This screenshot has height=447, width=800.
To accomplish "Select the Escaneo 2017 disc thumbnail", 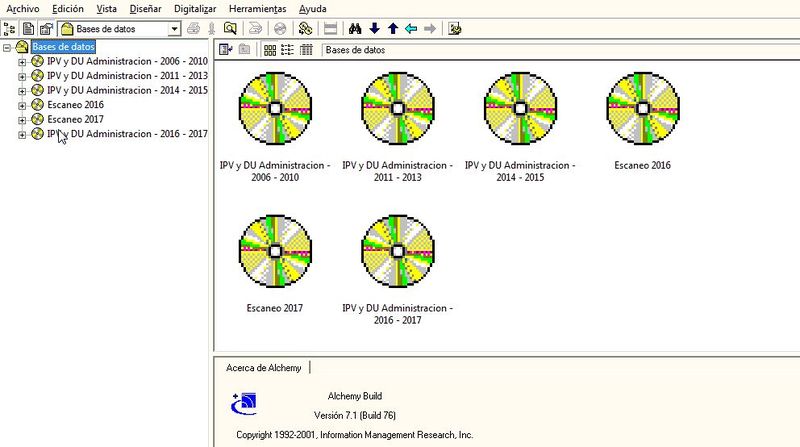I will click(x=275, y=251).
